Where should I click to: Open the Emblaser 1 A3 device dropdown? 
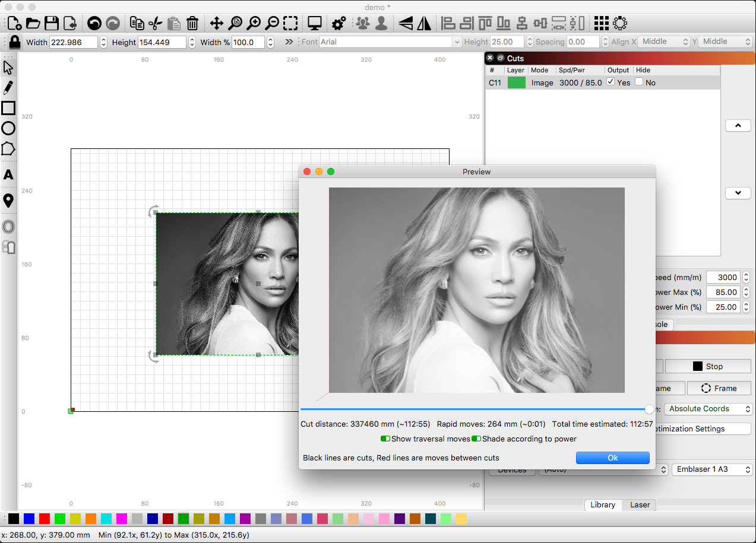click(712, 469)
